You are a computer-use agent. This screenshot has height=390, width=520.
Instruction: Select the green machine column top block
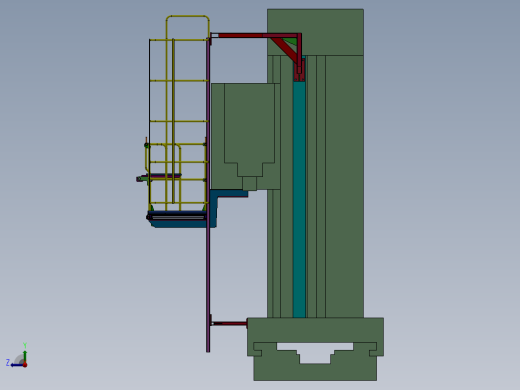coord(315,32)
